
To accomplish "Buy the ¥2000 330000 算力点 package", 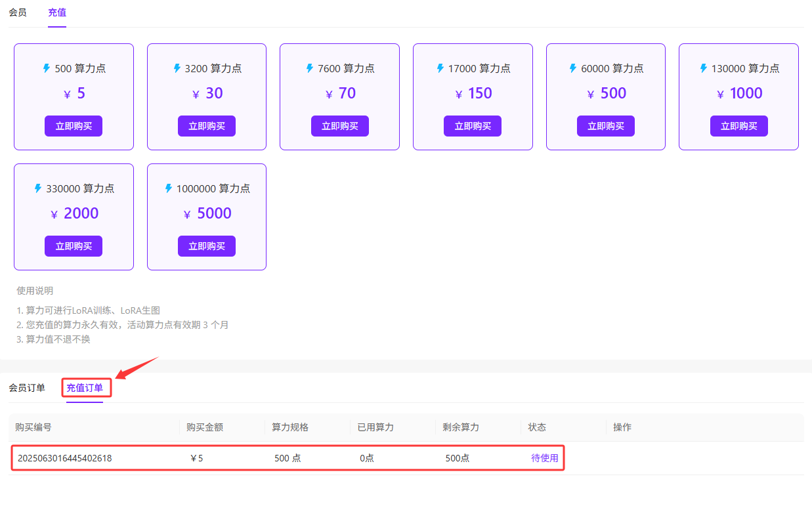I will pyautogui.click(x=74, y=246).
